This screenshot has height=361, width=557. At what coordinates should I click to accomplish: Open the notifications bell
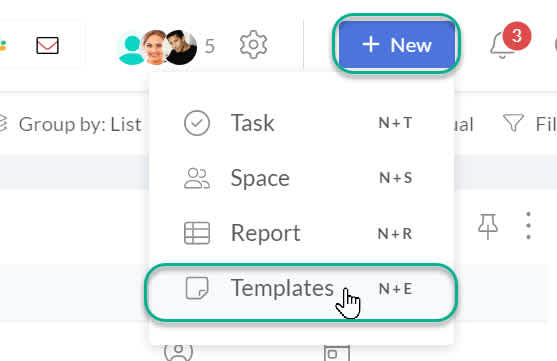(502, 45)
